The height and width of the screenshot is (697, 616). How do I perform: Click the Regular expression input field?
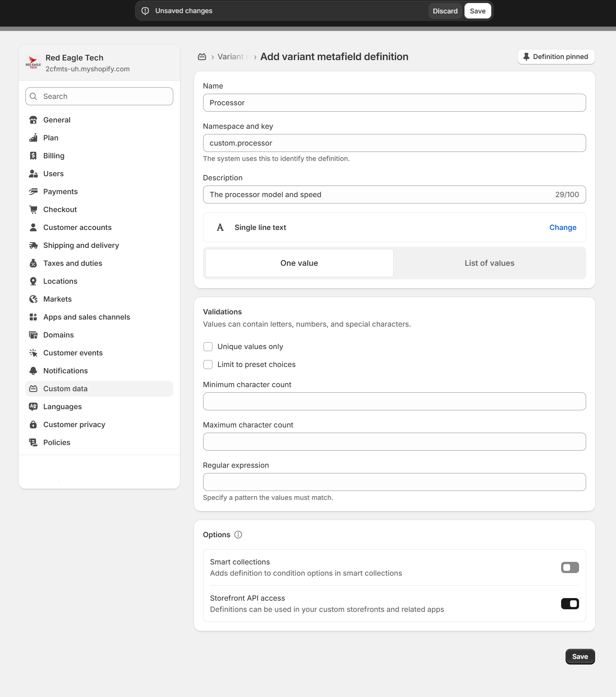click(x=394, y=482)
